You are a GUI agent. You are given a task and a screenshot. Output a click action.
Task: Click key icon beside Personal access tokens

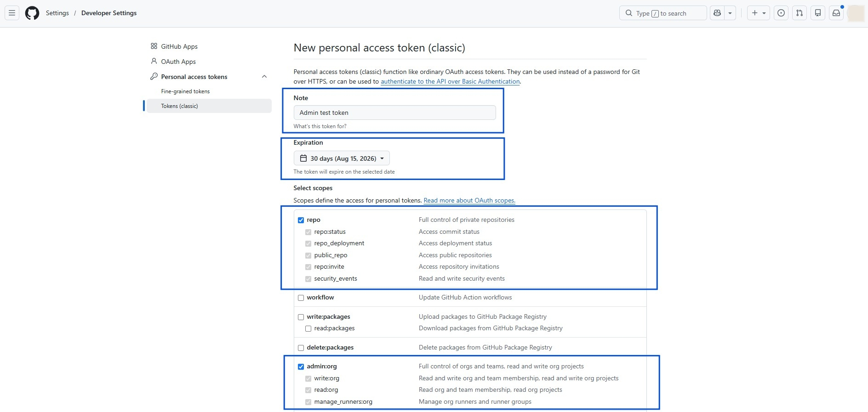point(154,76)
